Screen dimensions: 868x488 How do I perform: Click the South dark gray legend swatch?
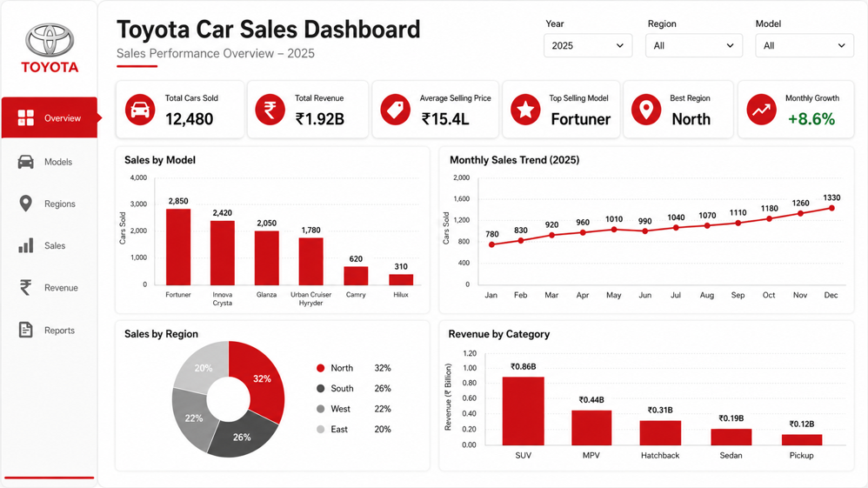click(320, 388)
